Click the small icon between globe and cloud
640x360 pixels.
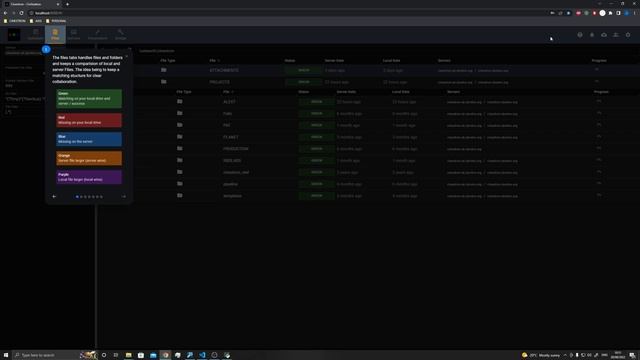coord(592,35)
